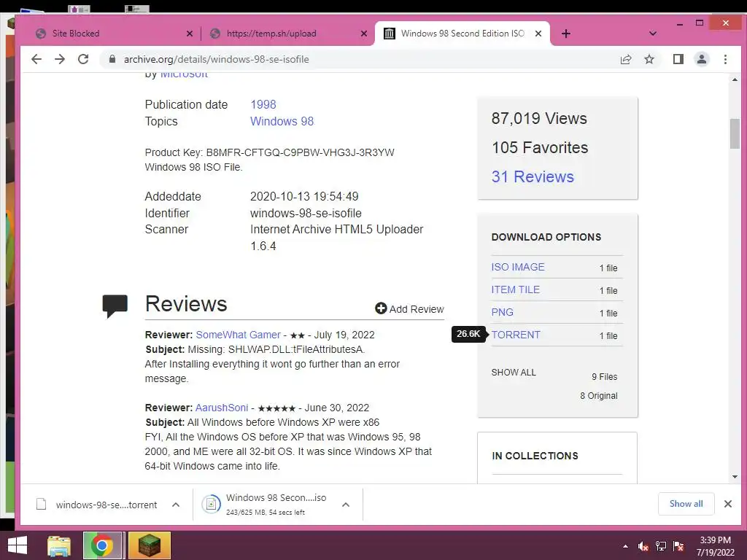Click the Add Review button
The width and height of the screenshot is (747, 560).
click(409, 309)
